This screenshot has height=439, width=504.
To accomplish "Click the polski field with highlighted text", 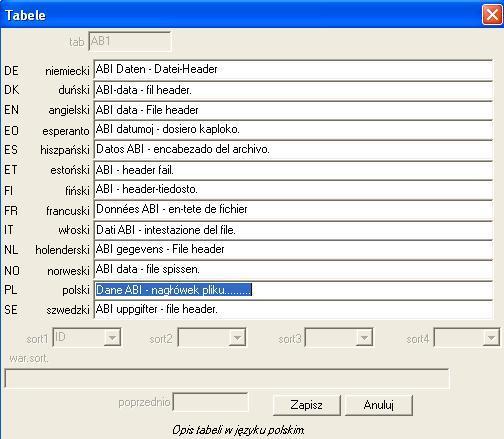I will [293, 290].
